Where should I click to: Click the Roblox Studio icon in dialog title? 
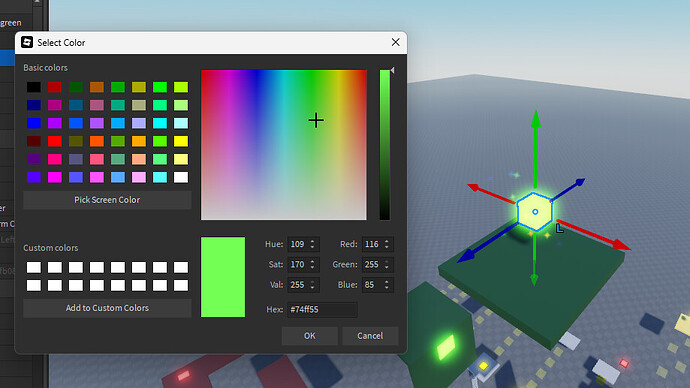[x=27, y=42]
